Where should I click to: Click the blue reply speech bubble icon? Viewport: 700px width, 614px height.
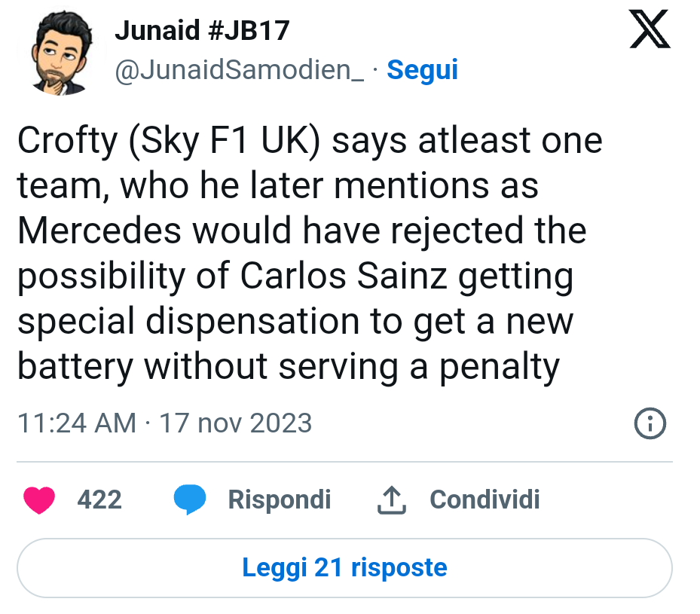[190, 499]
